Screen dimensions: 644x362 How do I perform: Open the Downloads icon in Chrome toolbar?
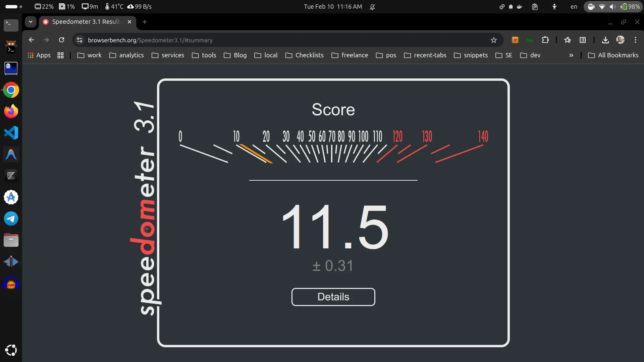605,40
